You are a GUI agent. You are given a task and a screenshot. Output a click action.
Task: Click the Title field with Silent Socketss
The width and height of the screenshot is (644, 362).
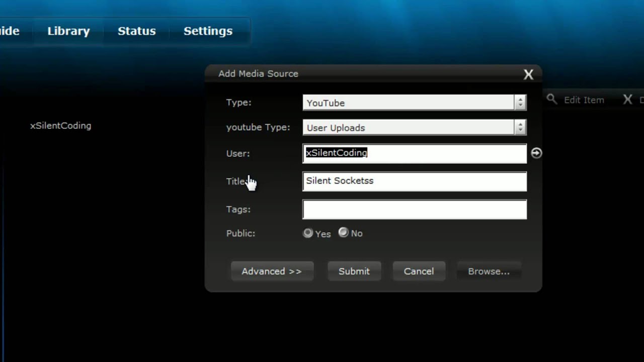coord(415,182)
